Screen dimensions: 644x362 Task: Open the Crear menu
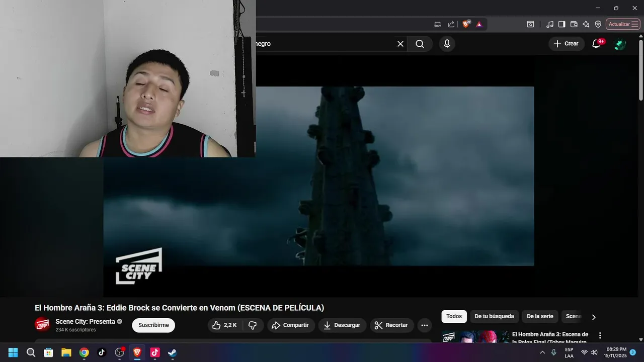click(566, 44)
